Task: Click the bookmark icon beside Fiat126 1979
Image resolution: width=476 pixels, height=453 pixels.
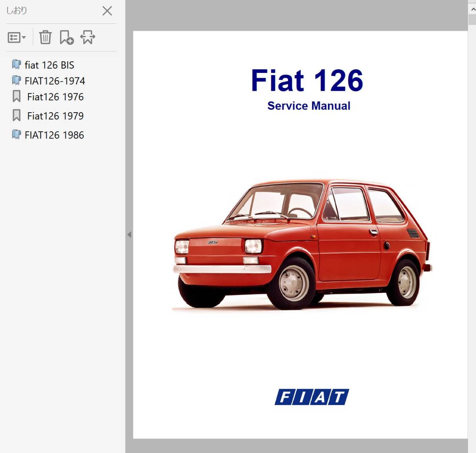Action: click(x=16, y=115)
